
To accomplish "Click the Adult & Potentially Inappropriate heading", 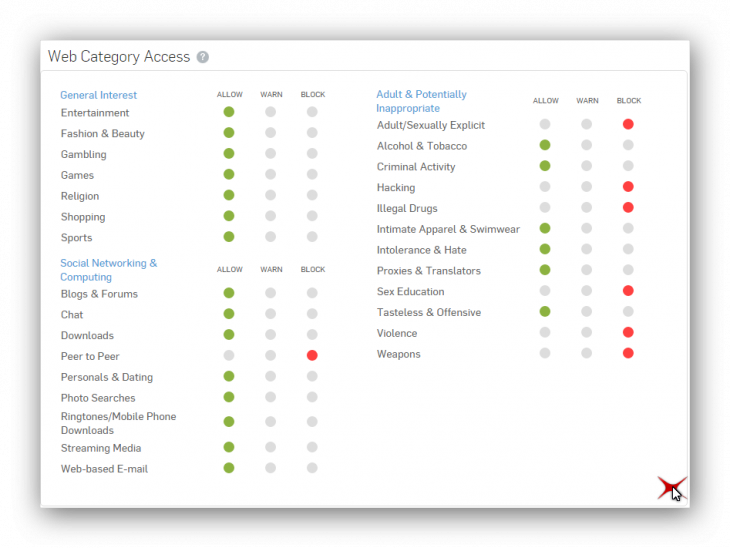I will (421, 101).
